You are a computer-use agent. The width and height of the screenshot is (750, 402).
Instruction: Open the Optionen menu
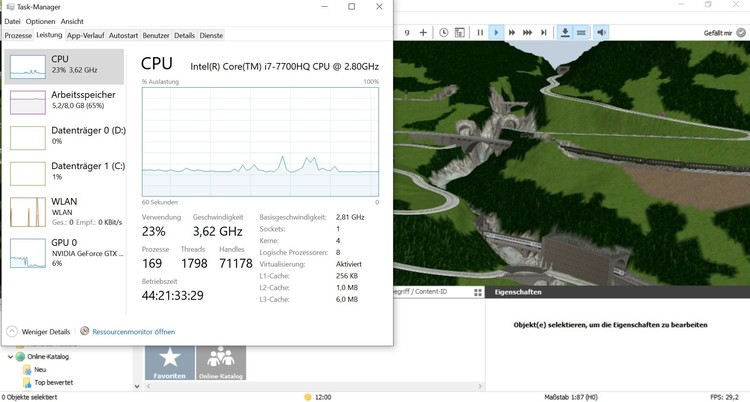pos(40,21)
